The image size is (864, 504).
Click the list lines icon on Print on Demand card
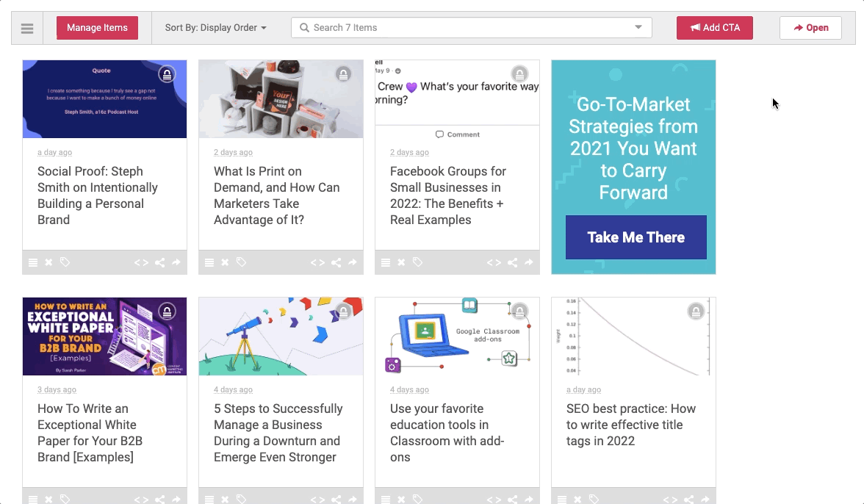(209, 262)
